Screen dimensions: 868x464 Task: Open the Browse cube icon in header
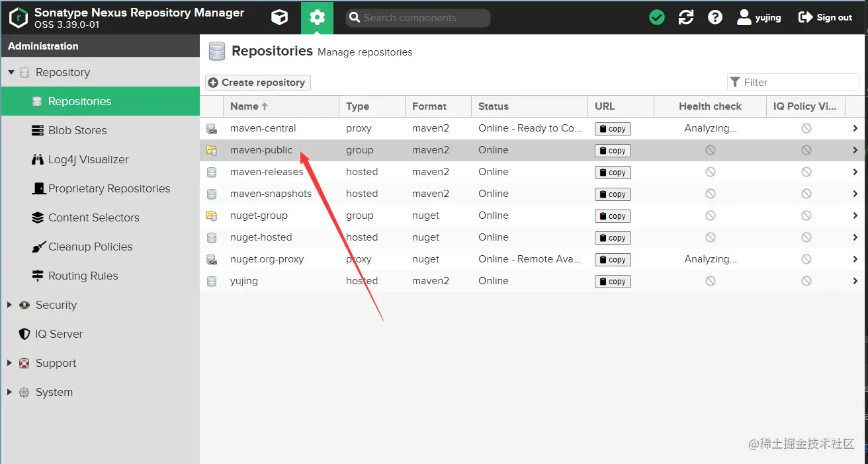[x=280, y=17]
